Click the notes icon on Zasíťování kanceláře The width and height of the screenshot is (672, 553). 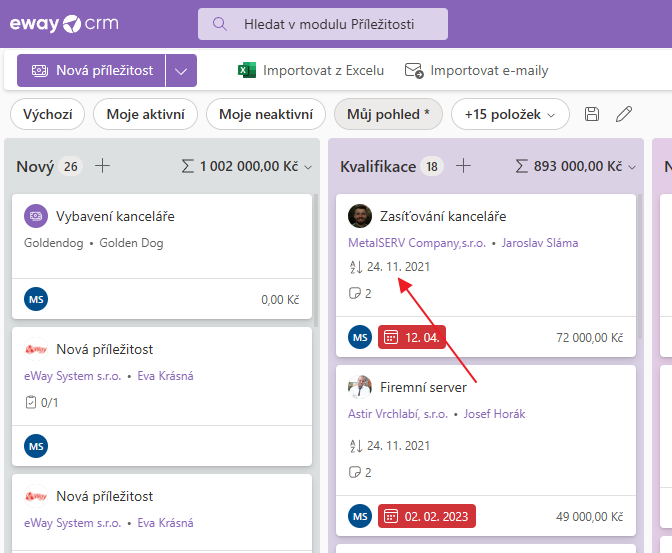point(355,293)
